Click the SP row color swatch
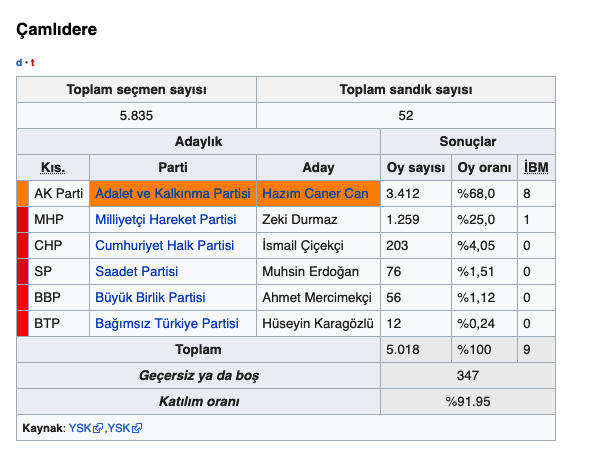 (22, 271)
